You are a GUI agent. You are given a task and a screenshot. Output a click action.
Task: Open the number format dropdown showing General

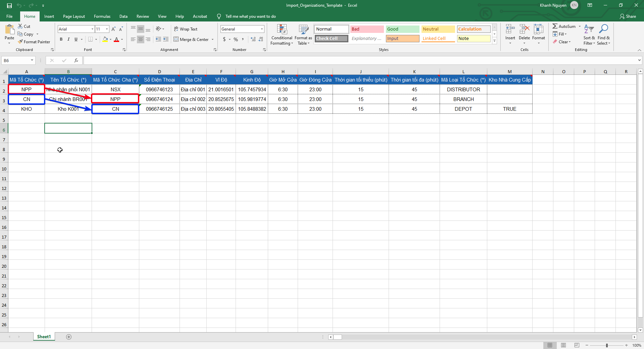(x=262, y=29)
